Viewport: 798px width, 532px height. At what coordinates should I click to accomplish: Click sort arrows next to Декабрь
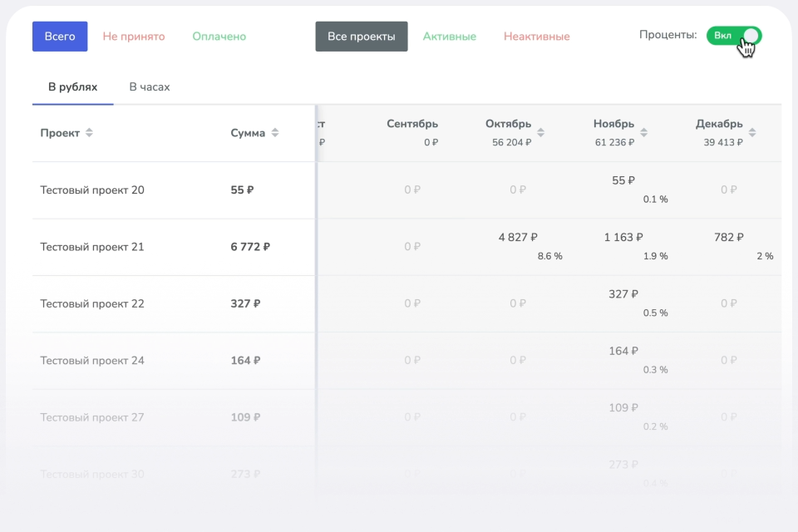point(752,132)
